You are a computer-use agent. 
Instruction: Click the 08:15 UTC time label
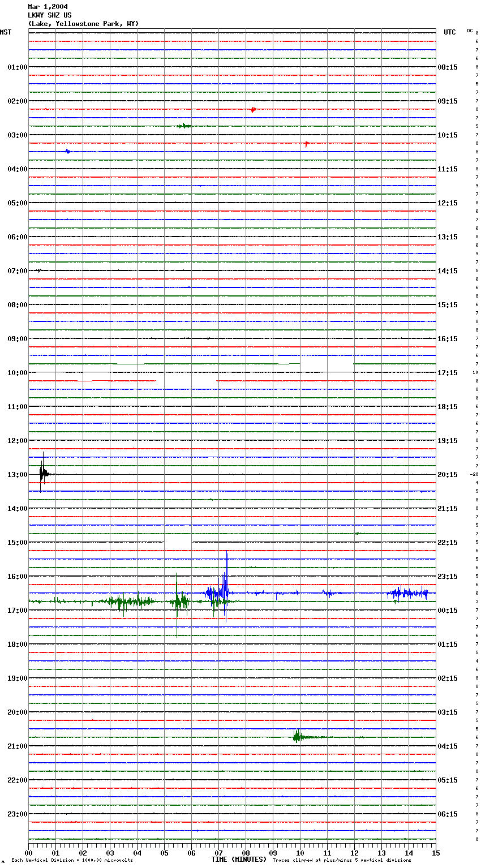(x=448, y=67)
